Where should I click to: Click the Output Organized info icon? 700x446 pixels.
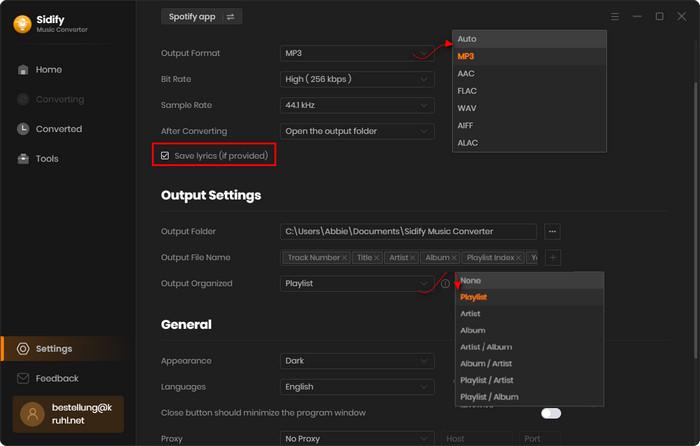445,284
